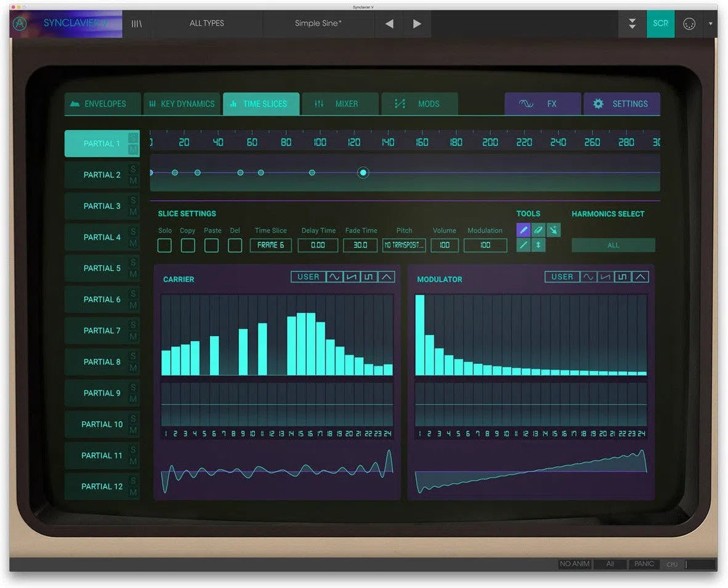Viewport: 728px width, 588px height.
Task: Click the ALL harmonics select button
Action: click(x=613, y=244)
